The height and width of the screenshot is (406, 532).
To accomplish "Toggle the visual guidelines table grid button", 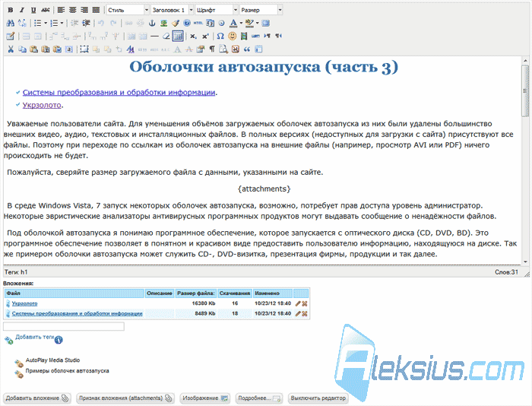I will (x=178, y=36).
